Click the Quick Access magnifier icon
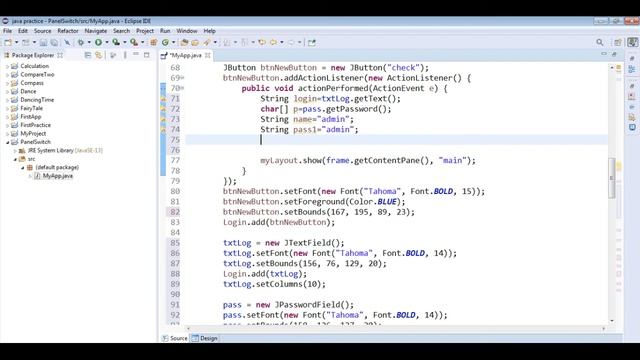Image resolution: width=640 pixels, height=360 pixels. coord(600,42)
